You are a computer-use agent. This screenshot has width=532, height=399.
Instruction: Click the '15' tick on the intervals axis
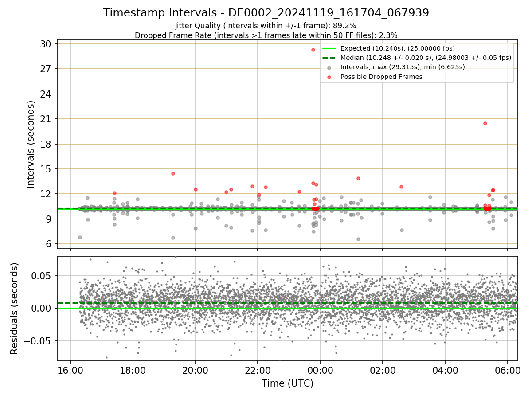coord(46,169)
